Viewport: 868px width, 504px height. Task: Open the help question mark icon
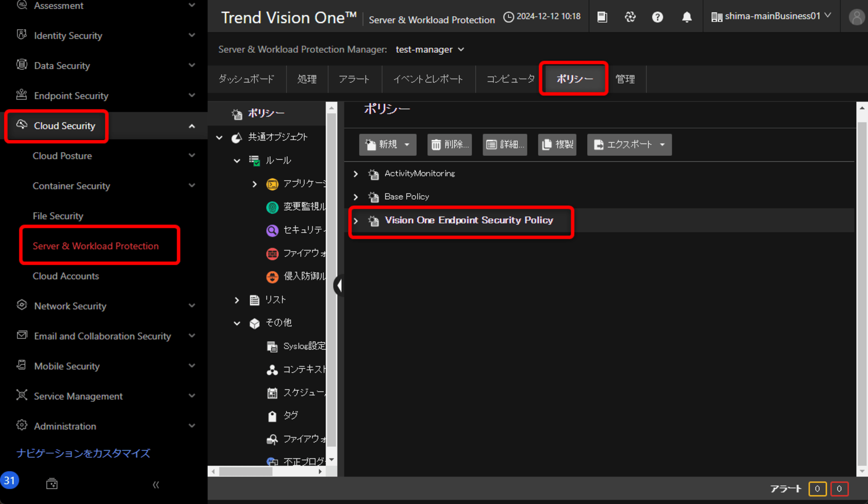[658, 17]
